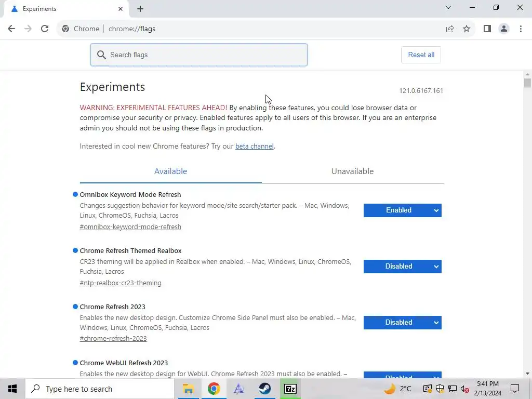Screen dimensions: 532x399
Task: Open the weather widget showing 2°C
Action: [397, 389]
